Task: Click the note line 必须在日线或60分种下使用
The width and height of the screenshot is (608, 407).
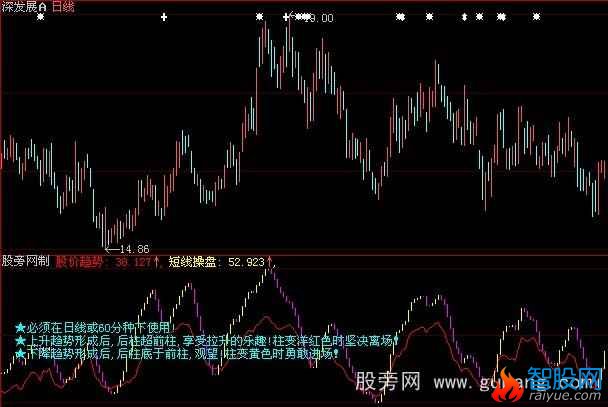Action: coord(95,328)
